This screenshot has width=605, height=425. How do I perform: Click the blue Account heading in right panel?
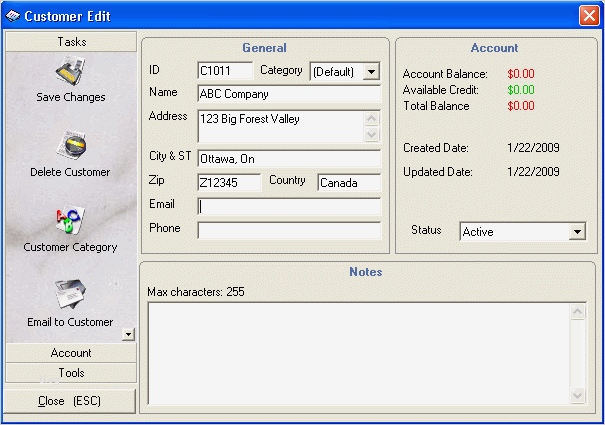click(494, 48)
